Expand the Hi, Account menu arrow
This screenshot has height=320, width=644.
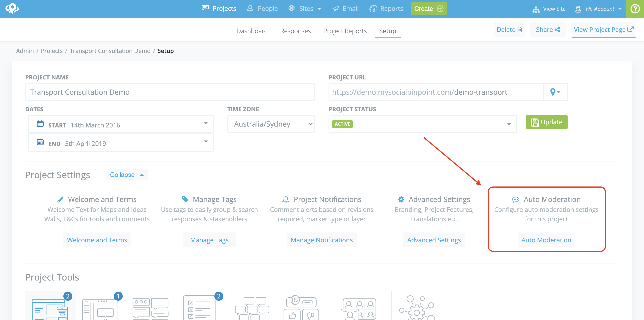coord(620,9)
